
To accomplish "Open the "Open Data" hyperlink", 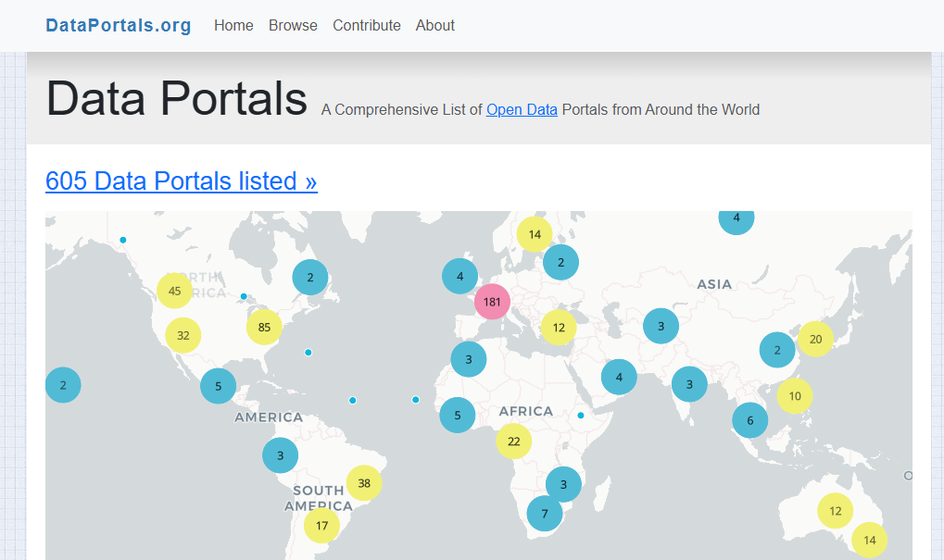I will (521, 109).
